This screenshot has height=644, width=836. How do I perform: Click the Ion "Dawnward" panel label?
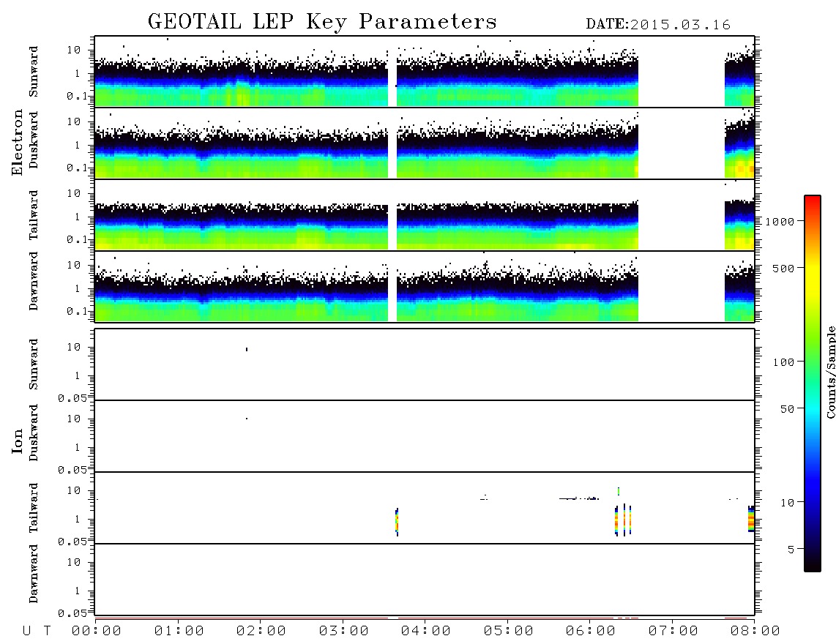click(34, 574)
